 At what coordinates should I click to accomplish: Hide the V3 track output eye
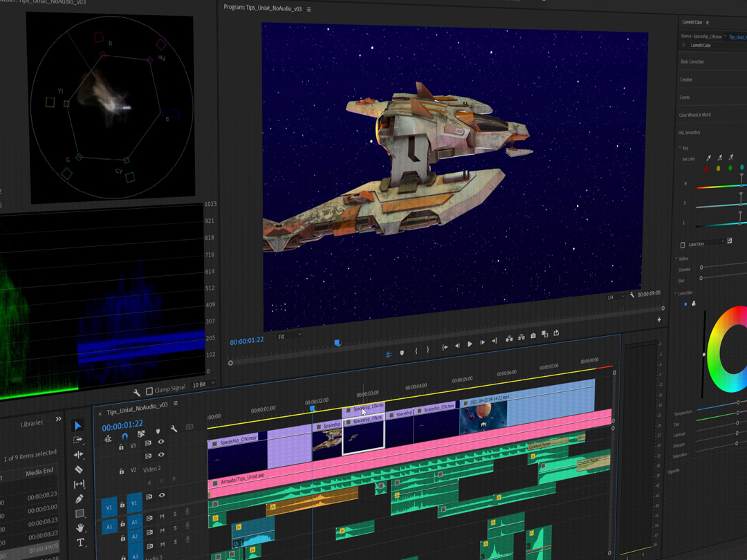point(161,442)
